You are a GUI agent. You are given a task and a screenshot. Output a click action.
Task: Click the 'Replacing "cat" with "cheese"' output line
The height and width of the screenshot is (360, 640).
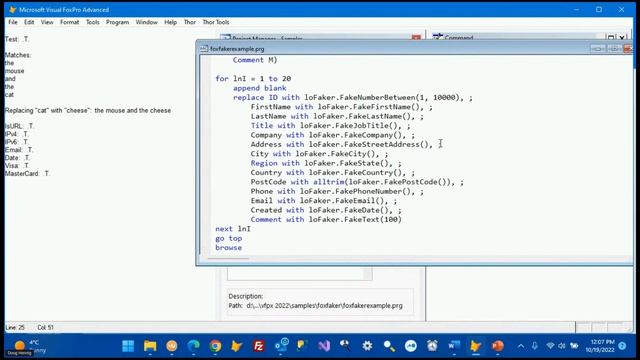[x=88, y=110]
